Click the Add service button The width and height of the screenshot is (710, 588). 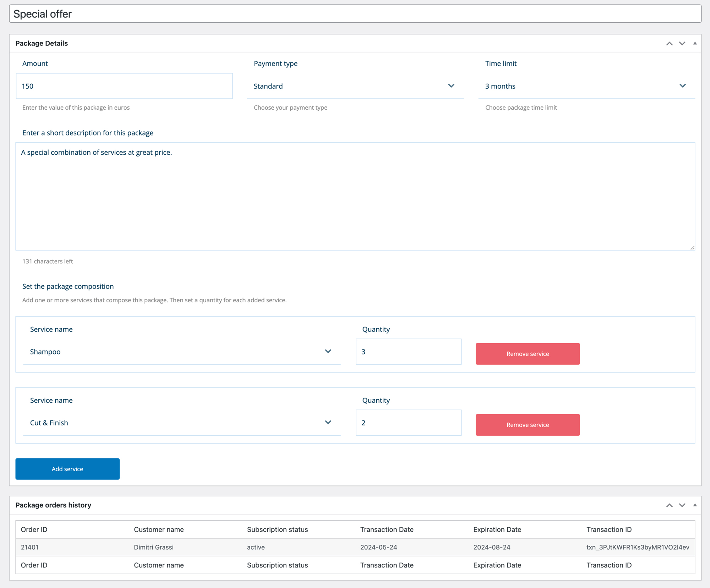(x=67, y=469)
